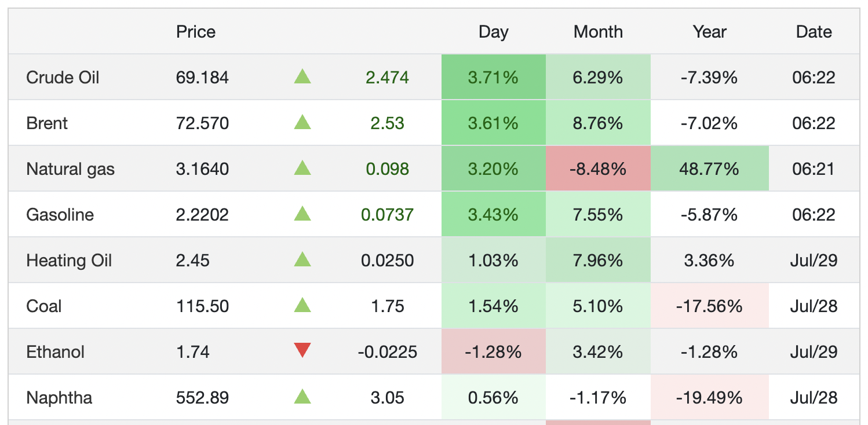Select the Coal price 115.50
The height and width of the screenshot is (425, 868).
coord(202,306)
